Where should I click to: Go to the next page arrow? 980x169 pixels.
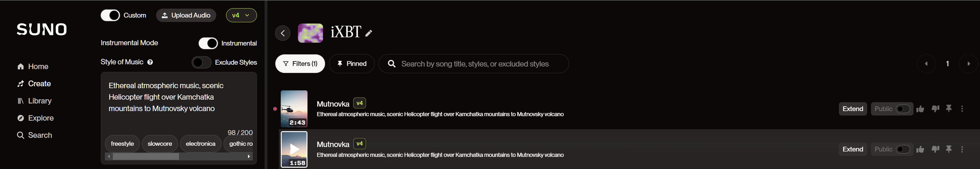click(x=968, y=64)
